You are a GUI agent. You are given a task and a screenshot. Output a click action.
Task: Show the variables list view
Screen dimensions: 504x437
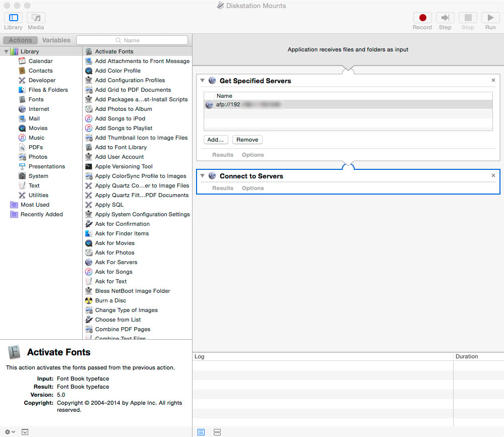217,432
